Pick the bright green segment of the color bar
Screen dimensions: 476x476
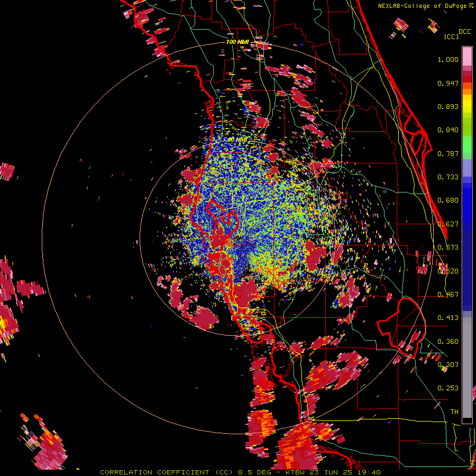(x=467, y=144)
